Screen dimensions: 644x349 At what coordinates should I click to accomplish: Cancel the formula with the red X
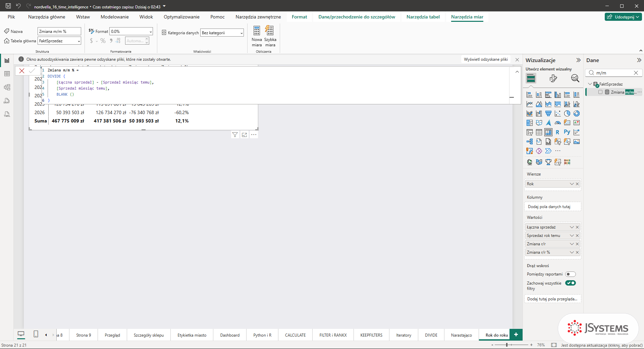pyautogui.click(x=22, y=70)
